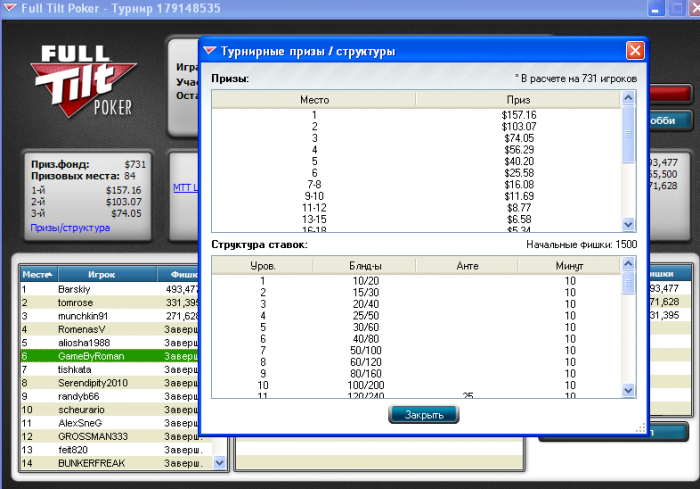Open the MTT link in main window
700x489 pixels.
tap(185, 188)
